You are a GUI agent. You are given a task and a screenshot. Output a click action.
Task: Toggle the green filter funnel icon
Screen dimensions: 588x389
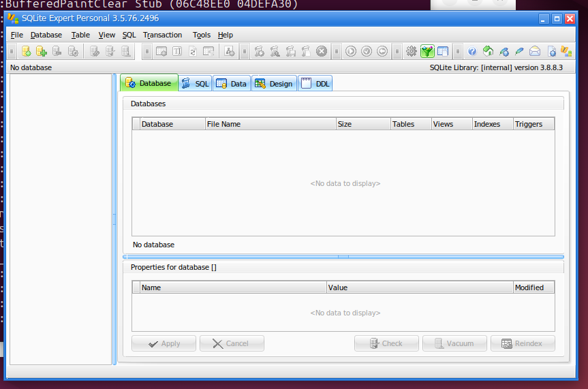click(427, 51)
